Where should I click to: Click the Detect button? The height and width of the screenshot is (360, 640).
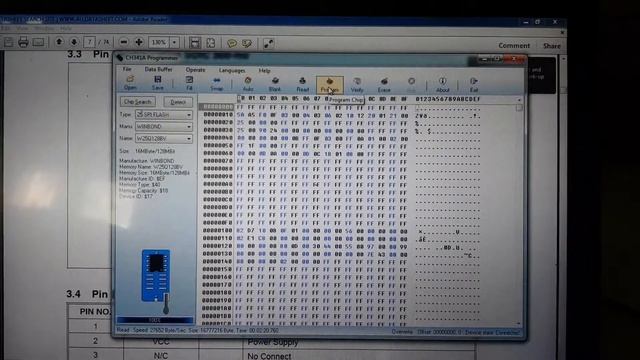tap(178, 102)
